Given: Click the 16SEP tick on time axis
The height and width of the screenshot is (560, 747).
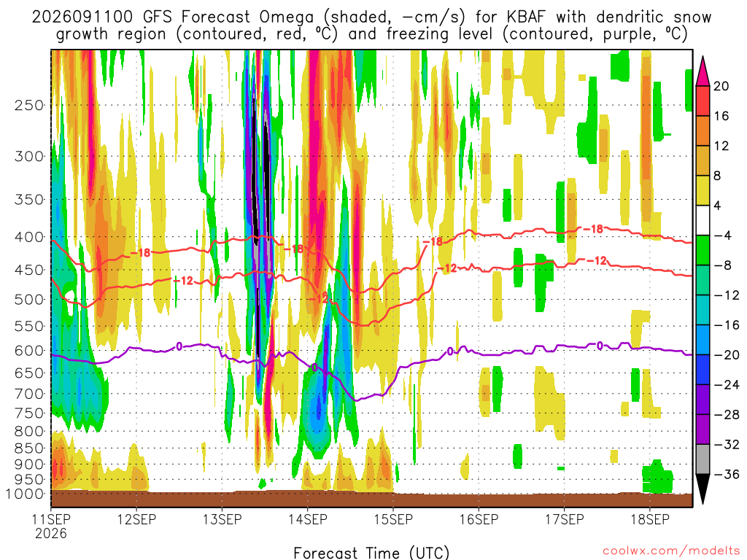Looking at the screenshot, I should coord(479,519).
